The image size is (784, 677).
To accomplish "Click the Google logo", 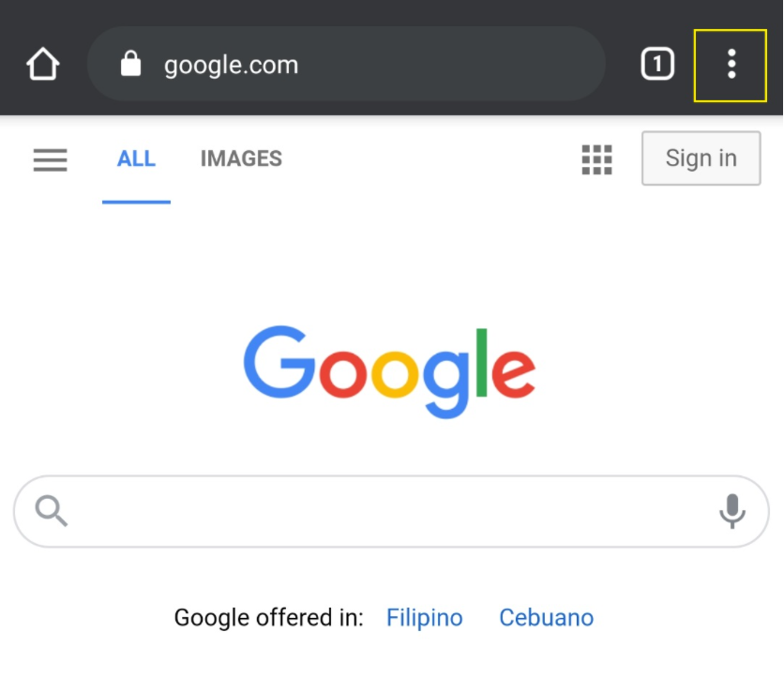I will click(x=389, y=369).
